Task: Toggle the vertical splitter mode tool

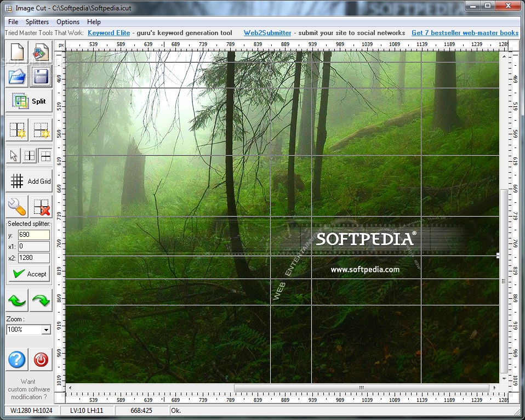Action: pos(30,156)
